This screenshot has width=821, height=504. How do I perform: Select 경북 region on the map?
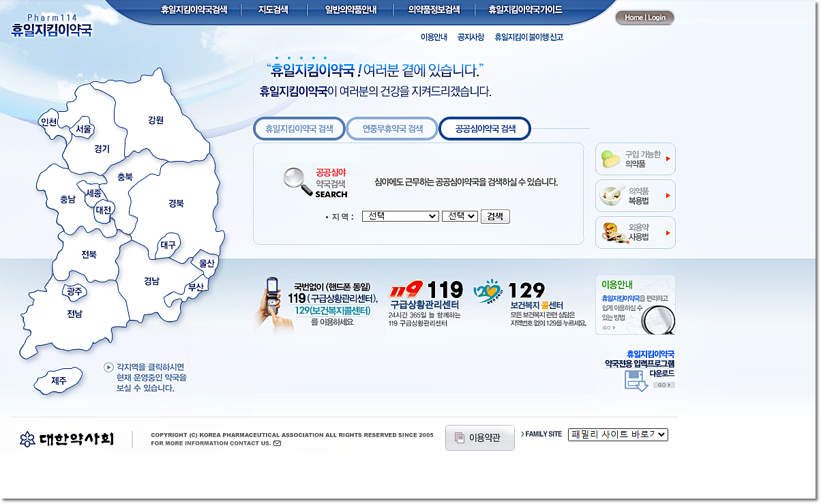click(177, 203)
